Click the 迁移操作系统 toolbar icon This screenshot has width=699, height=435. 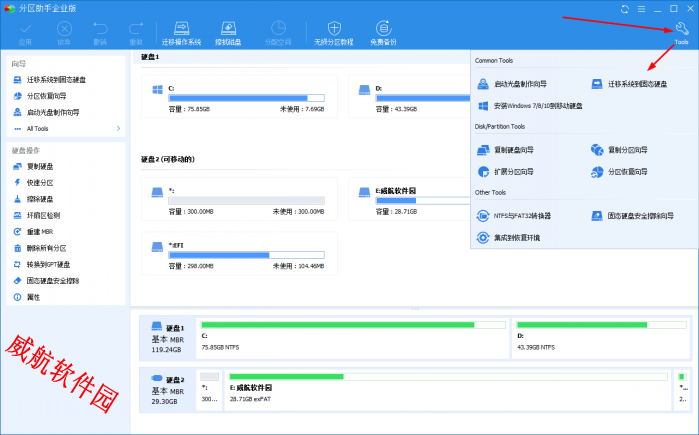coord(180,33)
